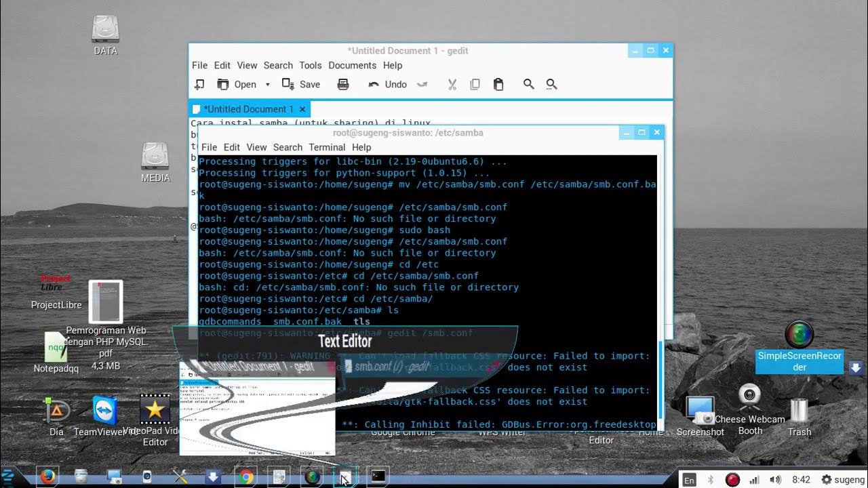Click 'smb.conf.bak' in the ls output

click(307, 321)
